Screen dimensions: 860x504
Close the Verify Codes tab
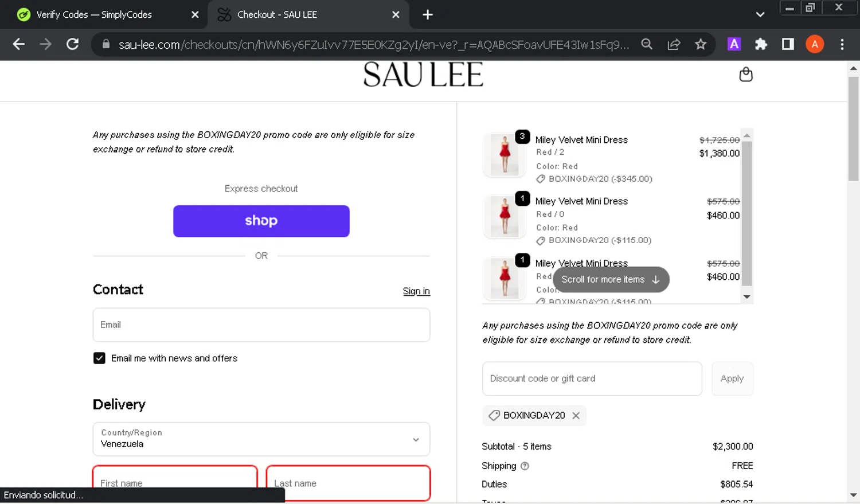click(x=195, y=15)
